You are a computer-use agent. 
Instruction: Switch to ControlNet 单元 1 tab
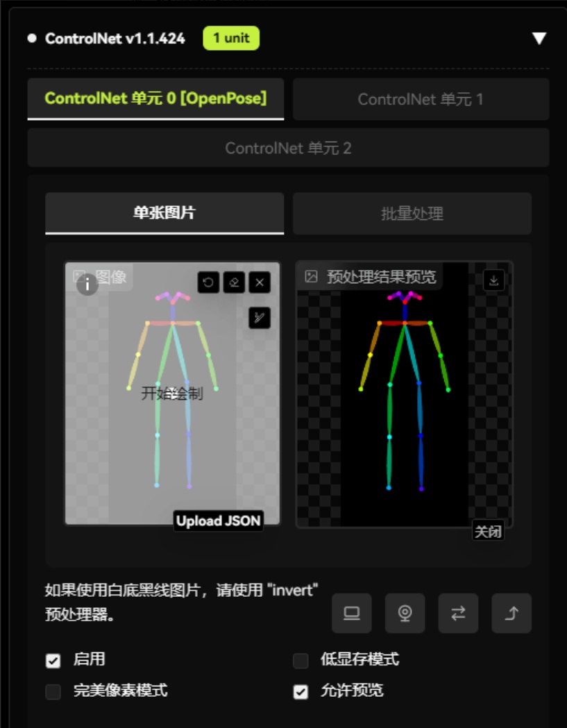[x=421, y=99]
